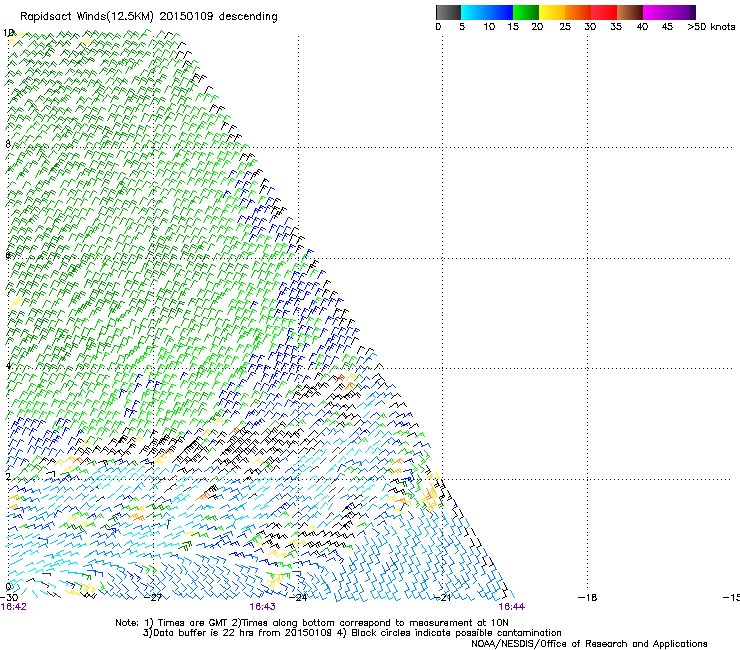Click the -21 longitude axis label
This screenshot has height=650, width=740.
coord(442,597)
